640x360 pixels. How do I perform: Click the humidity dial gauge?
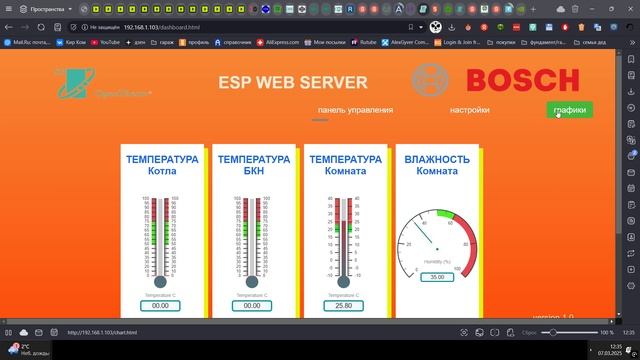click(x=437, y=244)
